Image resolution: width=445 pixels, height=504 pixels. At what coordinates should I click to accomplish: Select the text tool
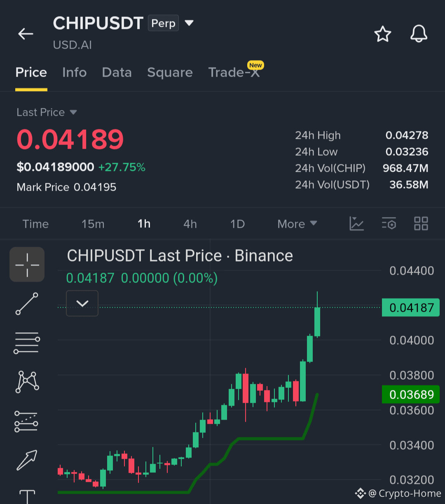[27, 497]
